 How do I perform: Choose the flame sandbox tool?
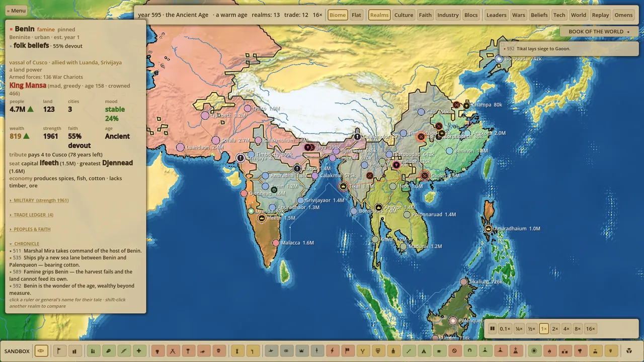549,351
